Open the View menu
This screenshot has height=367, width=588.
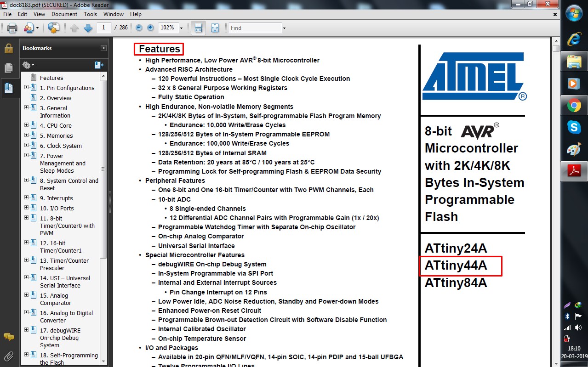39,14
